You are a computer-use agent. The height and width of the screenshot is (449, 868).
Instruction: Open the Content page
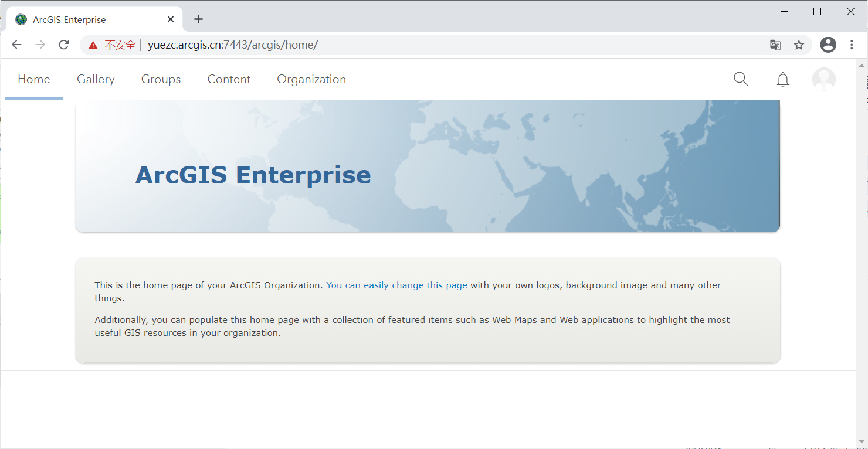click(229, 79)
